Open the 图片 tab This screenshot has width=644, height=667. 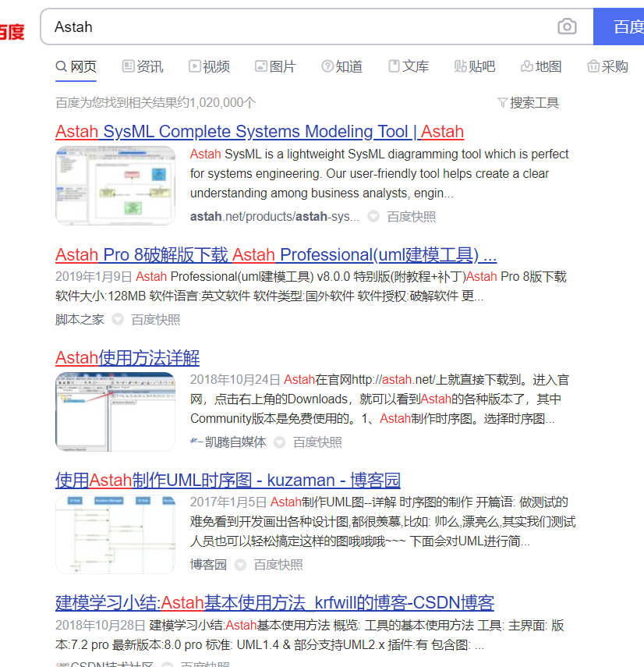[x=275, y=67]
